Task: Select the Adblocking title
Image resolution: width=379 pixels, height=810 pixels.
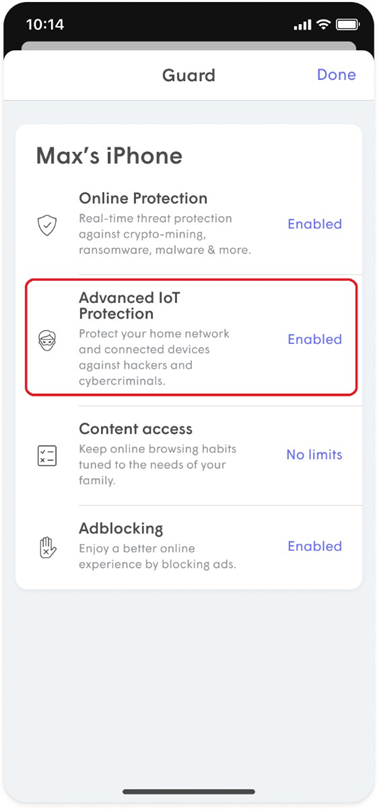Action: click(121, 529)
